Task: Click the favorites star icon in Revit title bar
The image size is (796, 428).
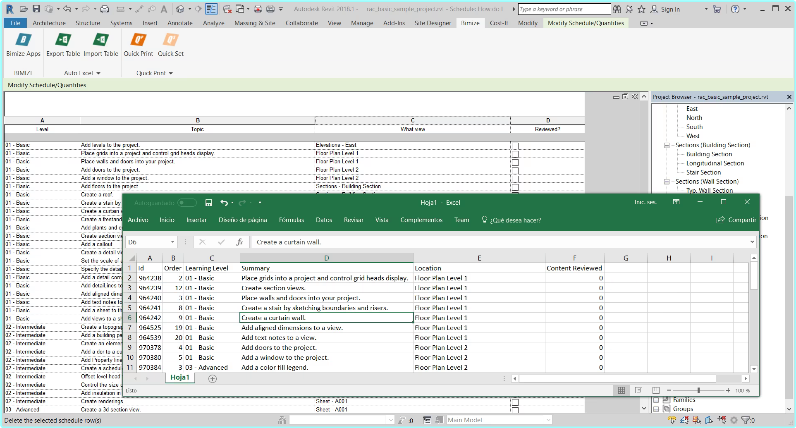Action: [642, 9]
